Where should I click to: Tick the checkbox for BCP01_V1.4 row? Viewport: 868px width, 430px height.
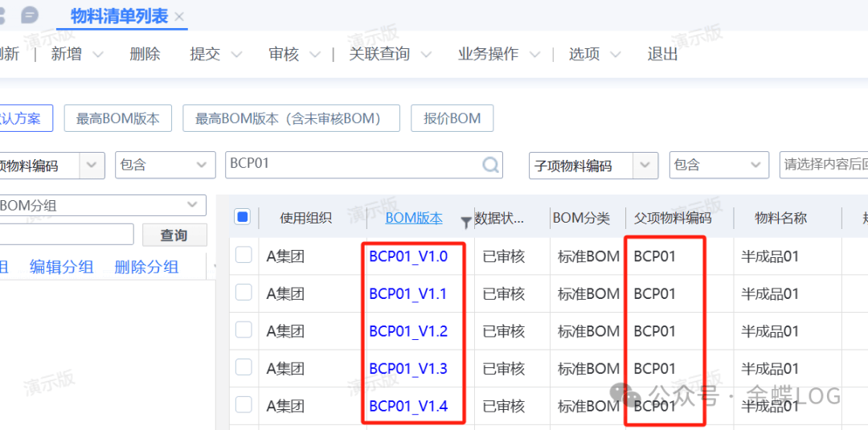[x=244, y=405]
